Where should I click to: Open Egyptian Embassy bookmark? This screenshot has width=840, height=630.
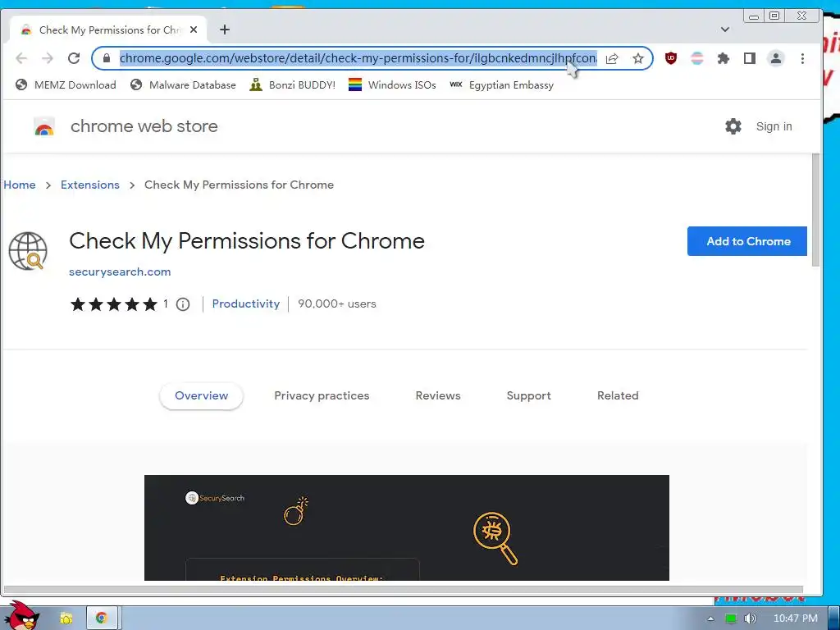pos(501,84)
